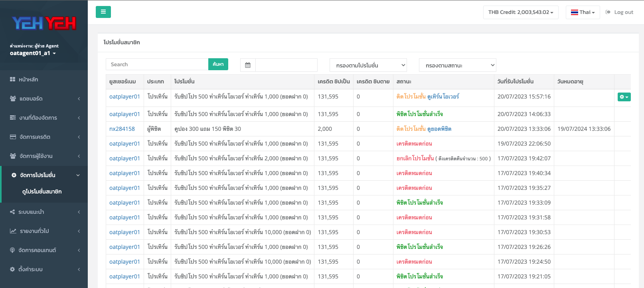Click into the Search text field
Viewport: 644px width, 288px height.
(157, 65)
